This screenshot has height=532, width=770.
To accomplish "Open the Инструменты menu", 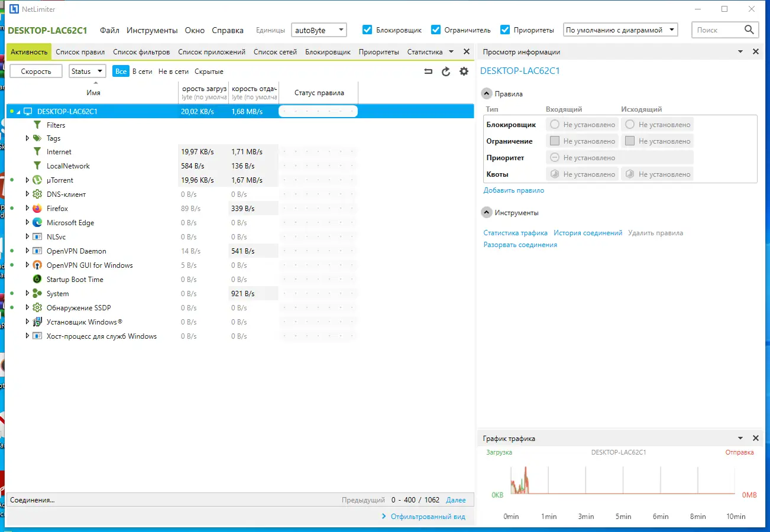I will [x=151, y=30].
